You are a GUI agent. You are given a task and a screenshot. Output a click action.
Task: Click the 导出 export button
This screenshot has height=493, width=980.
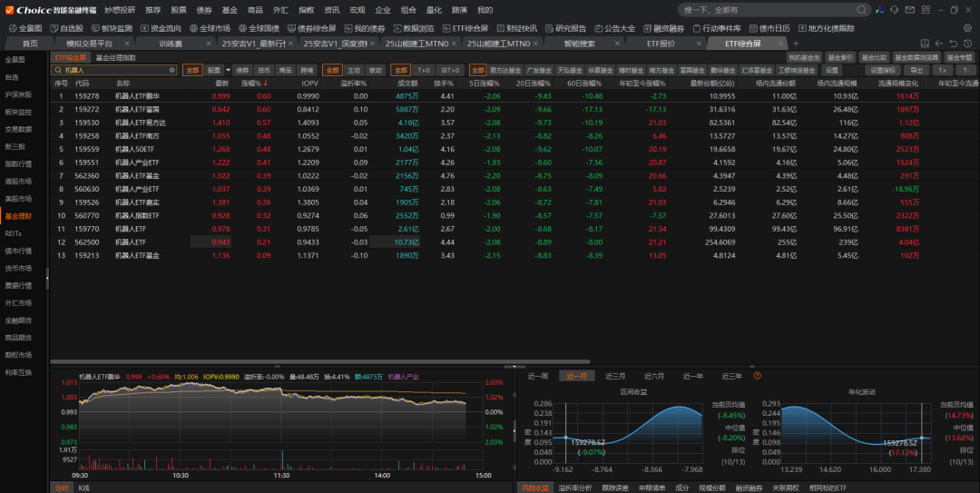tap(916, 70)
